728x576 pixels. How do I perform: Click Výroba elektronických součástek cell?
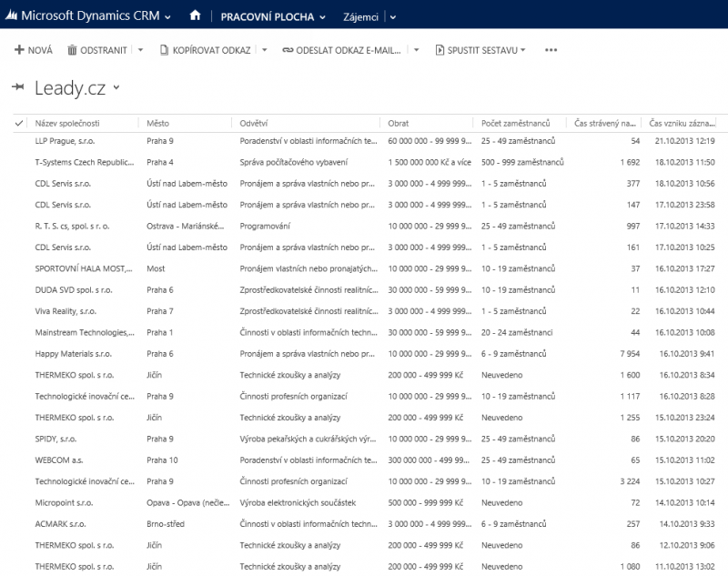[298, 502]
